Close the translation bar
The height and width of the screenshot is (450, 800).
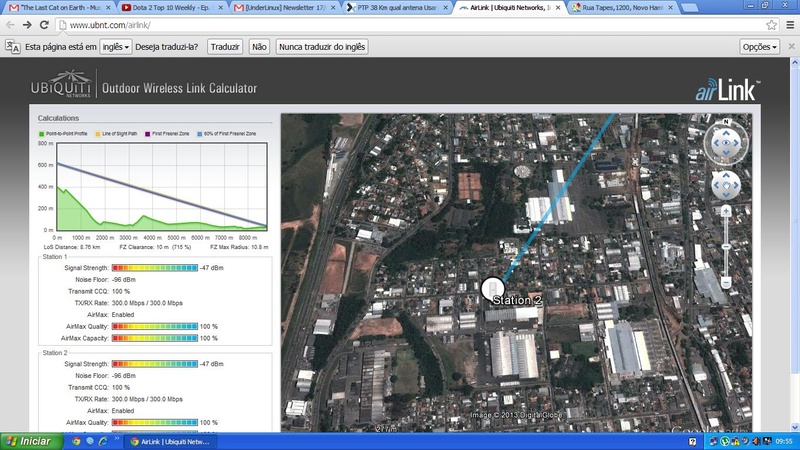point(791,46)
